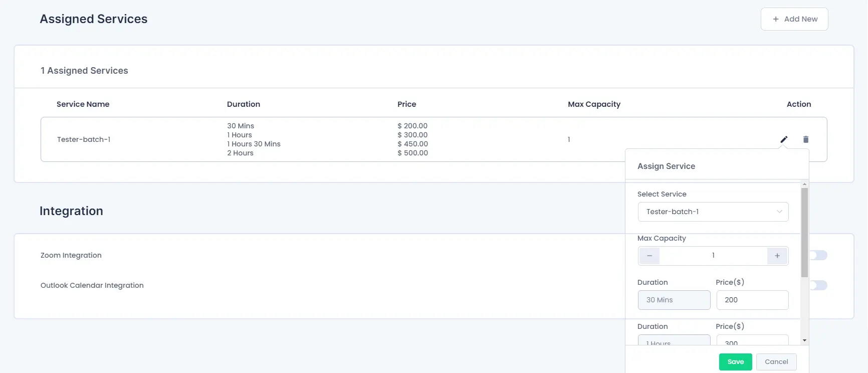Click the Price column header

coord(407,104)
